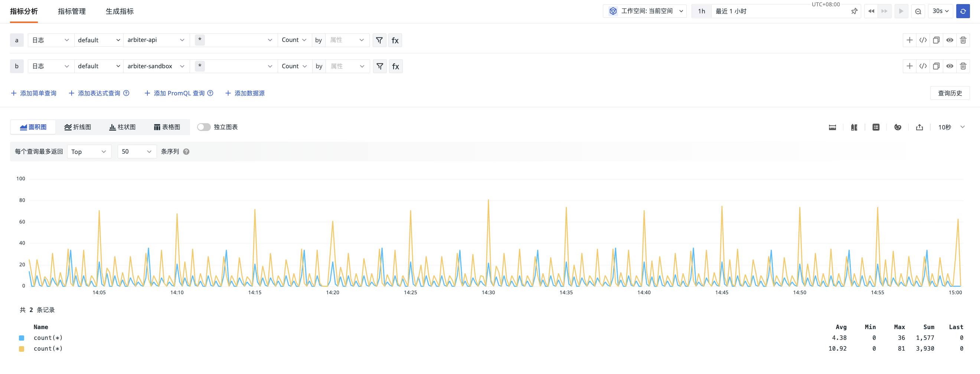Show the code view icon for query b
Viewport: 980px width, 374px height.
pos(923,66)
